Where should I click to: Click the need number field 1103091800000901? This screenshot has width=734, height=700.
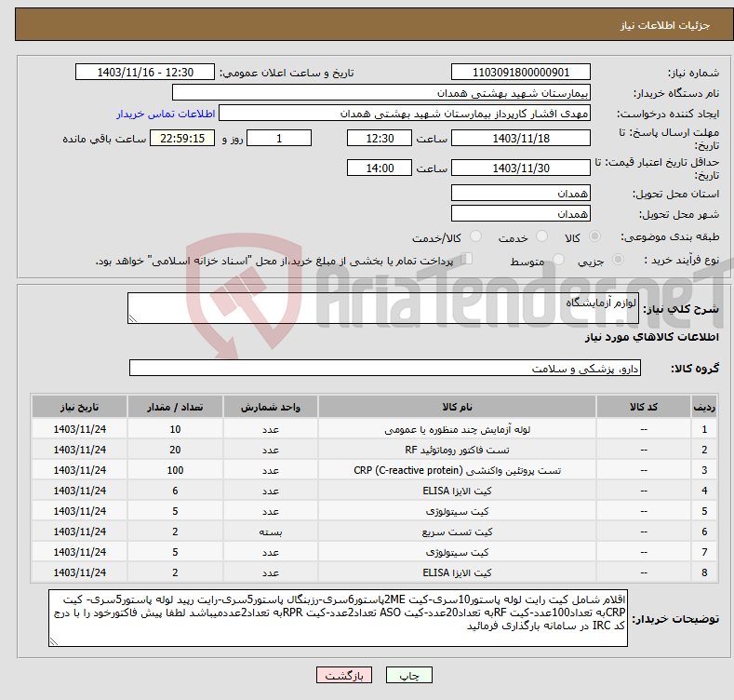coord(521,73)
